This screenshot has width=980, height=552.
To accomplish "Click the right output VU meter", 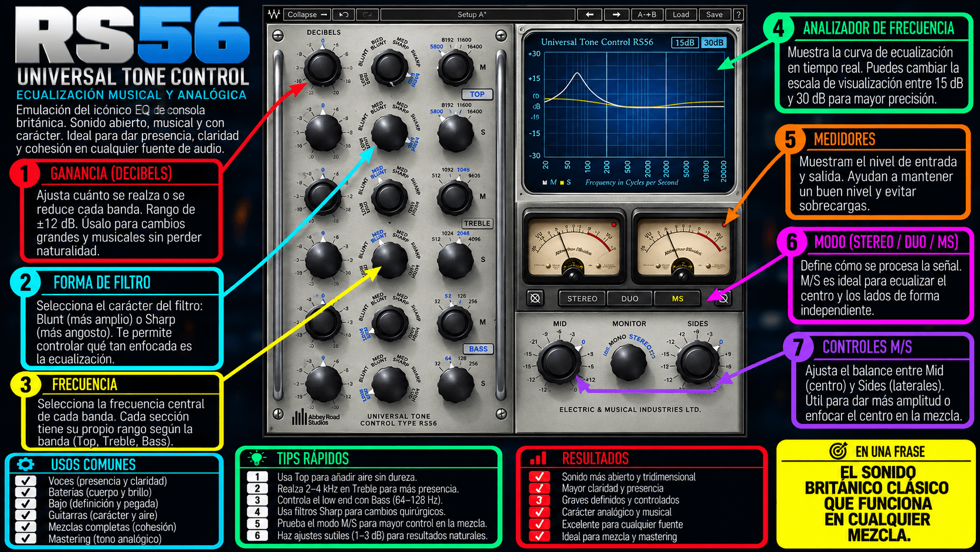I will tap(683, 246).
